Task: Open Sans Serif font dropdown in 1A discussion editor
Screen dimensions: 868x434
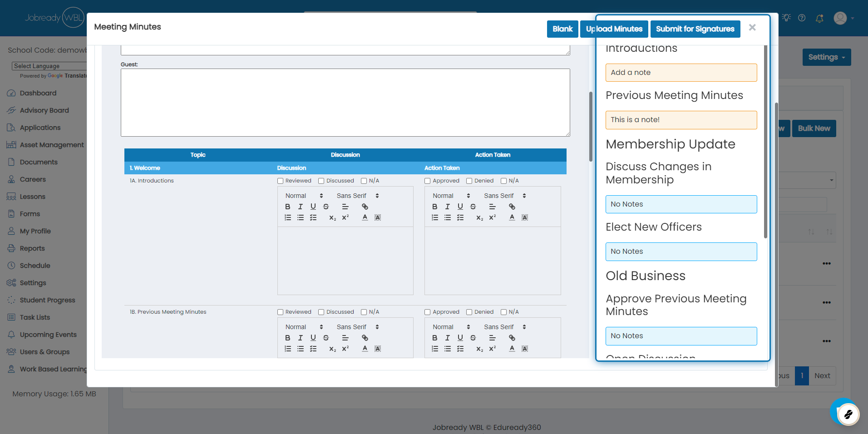Action: point(357,196)
